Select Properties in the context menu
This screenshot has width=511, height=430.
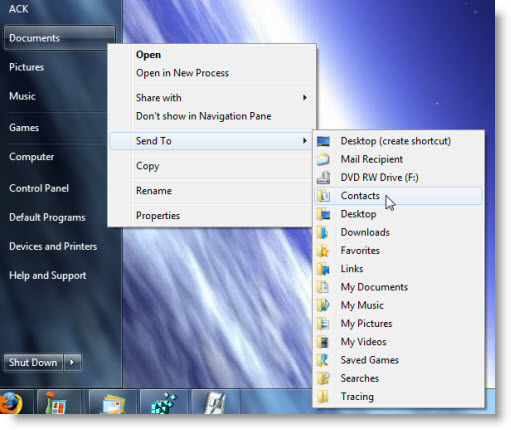click(x=158, y=216)
